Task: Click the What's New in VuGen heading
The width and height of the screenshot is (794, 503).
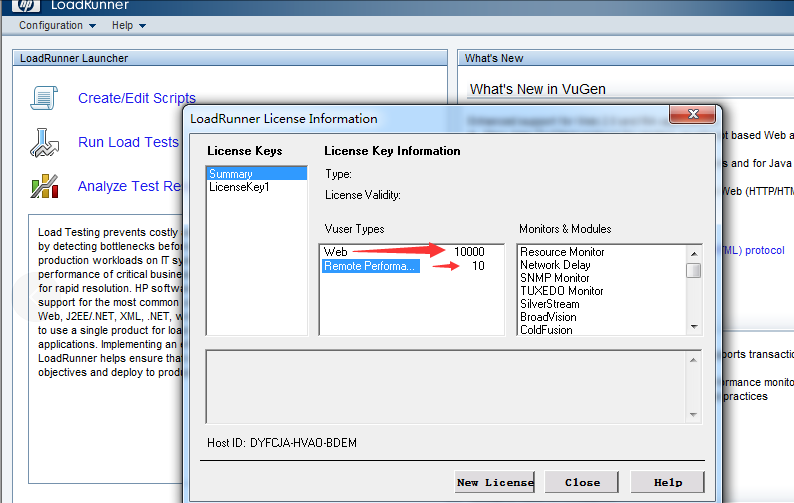Action: pos(537,89)
